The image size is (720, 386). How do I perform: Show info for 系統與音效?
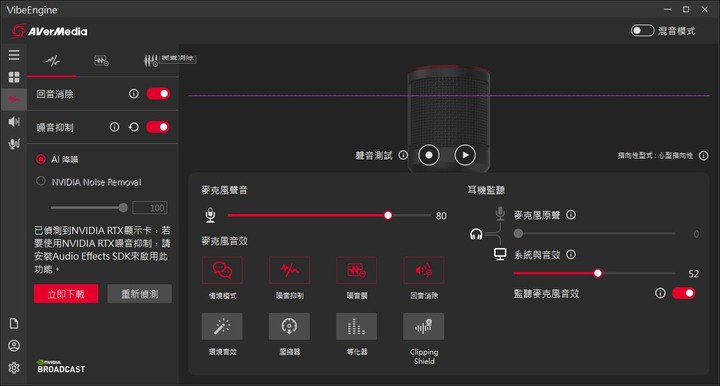[x=571, y=254]
